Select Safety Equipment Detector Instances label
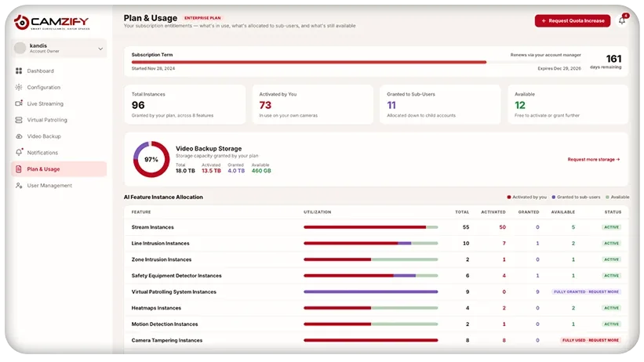The width and height of the screenshot is (644, 362). click(x=176, y=276)
